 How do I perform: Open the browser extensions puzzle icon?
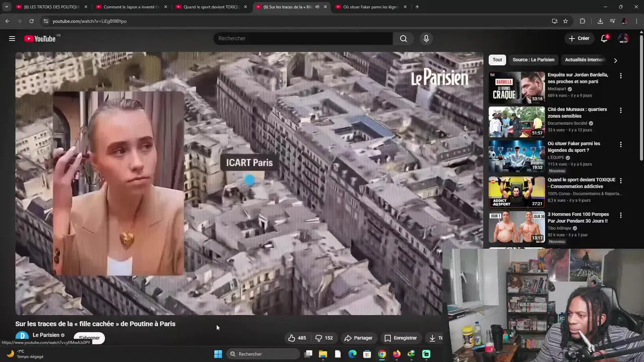tap(583, 21)
